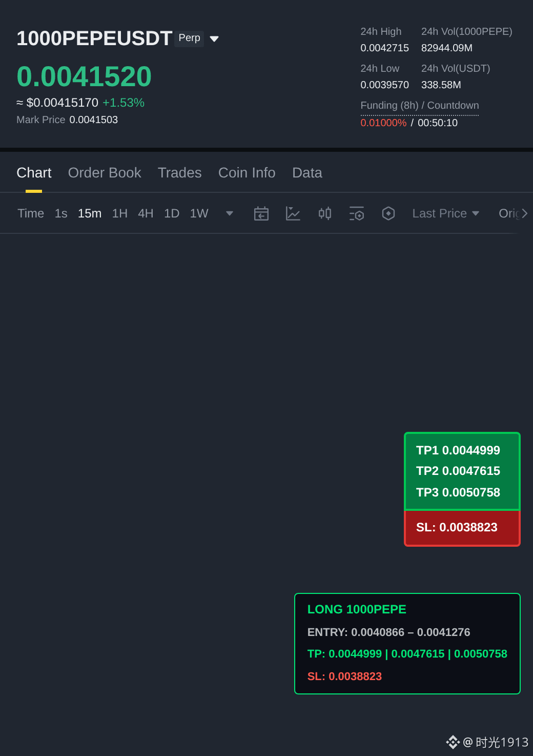Click the green TP line in signal card

(x=407, y=654)
